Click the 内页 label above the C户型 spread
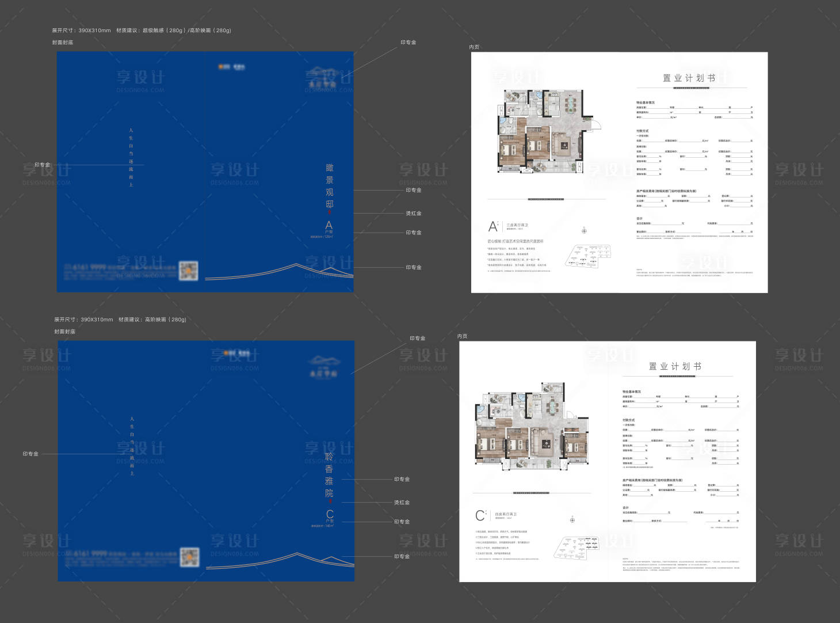 [x=463, y=336]
